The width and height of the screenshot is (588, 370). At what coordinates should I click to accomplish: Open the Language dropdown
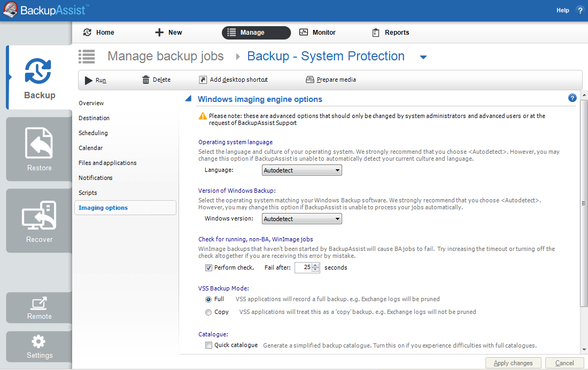pos(302,170)
